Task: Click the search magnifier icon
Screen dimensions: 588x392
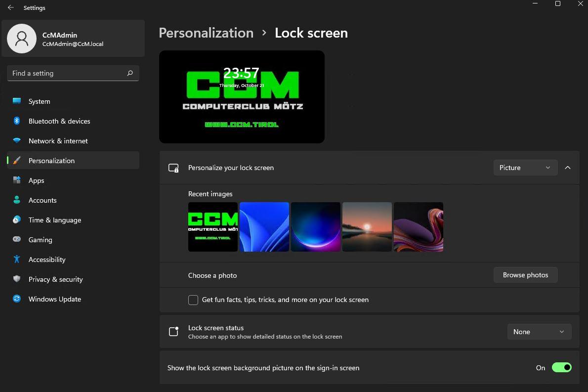Action: (130, 73)
